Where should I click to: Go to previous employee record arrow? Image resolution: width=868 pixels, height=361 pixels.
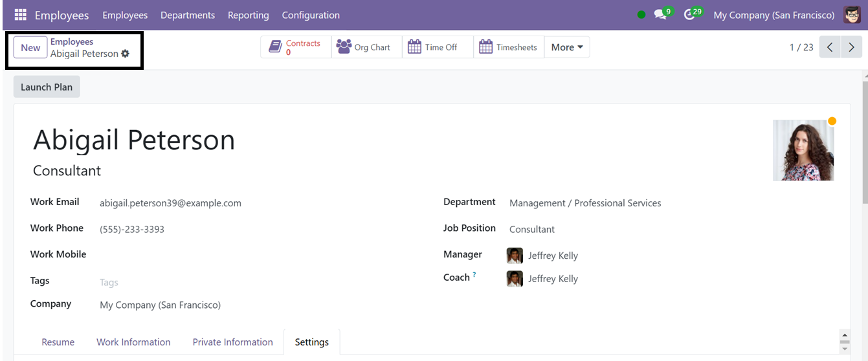click(x=830, y=47)
